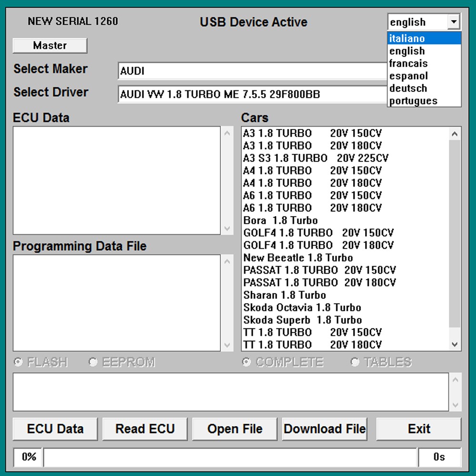This screenshot has height=476, width=476.
Task: Select espanol in the language list
Action: click(x=408, y=76)
